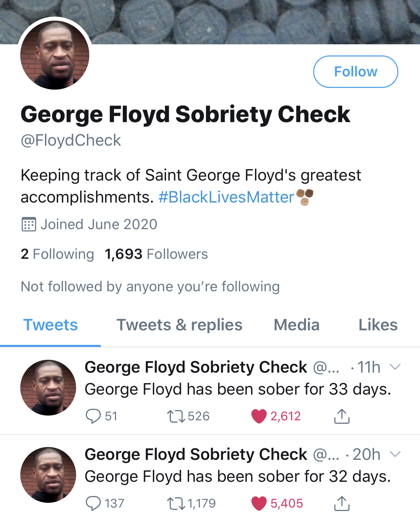The image size is (420, 519).
Task: Share the 33 days tweet
Action: [x=342, y=416]
